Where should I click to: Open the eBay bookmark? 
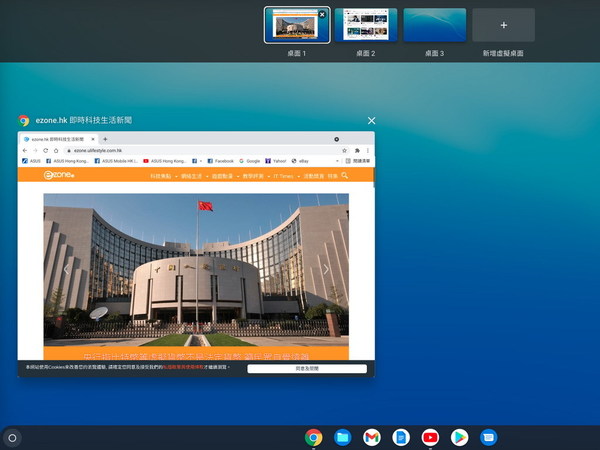click(300, 161)
